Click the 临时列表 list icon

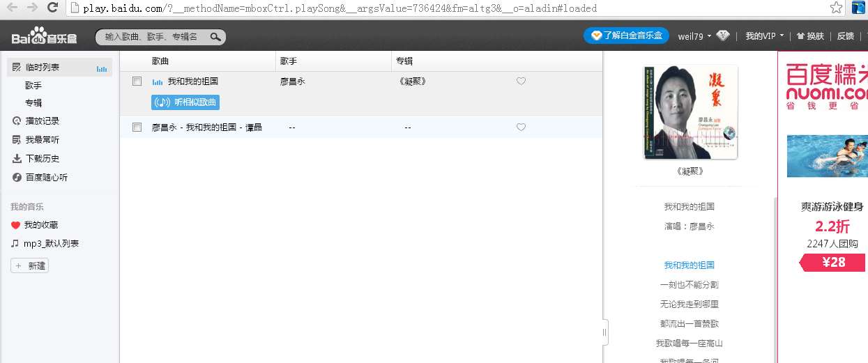point(17,68)
